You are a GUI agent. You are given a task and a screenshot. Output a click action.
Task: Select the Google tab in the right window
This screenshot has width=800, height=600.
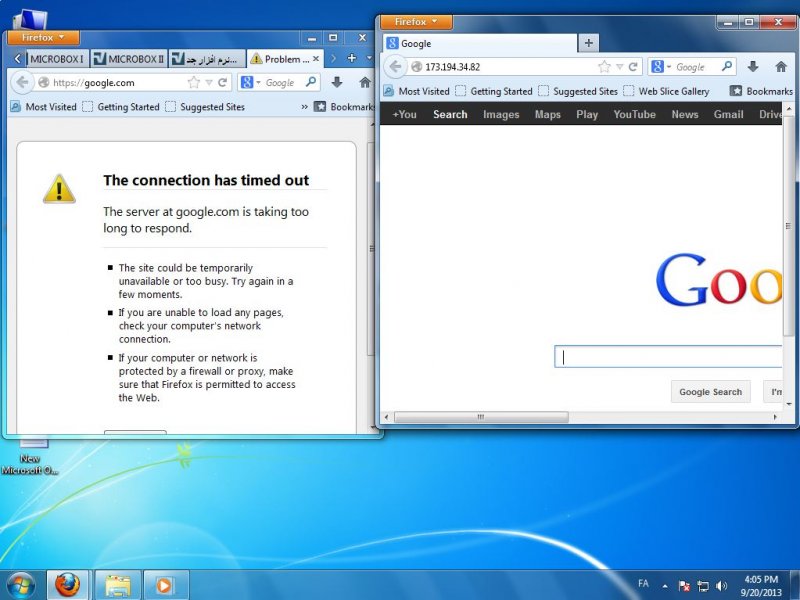pyautogui.click(x=480, y=43)
